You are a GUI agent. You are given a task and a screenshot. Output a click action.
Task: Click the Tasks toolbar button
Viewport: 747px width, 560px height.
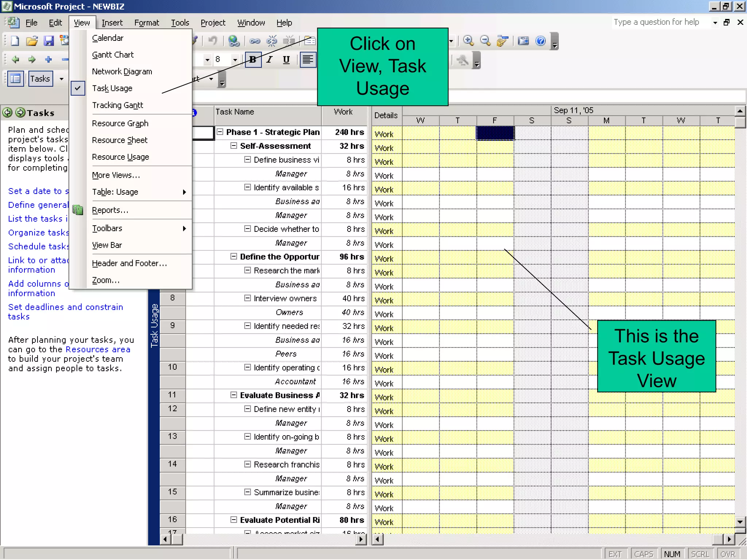tap(40, 79)
